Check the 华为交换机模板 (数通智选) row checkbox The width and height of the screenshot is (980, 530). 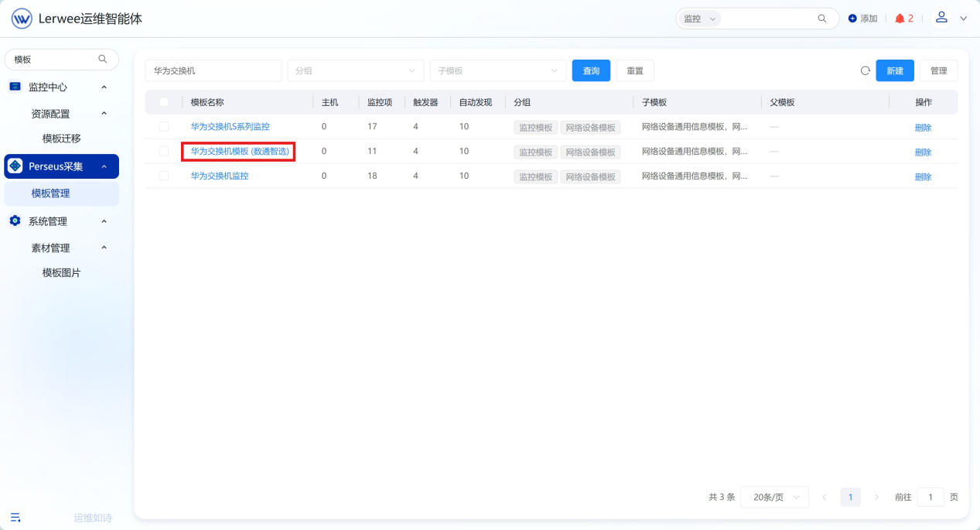(x=164, y=151)
